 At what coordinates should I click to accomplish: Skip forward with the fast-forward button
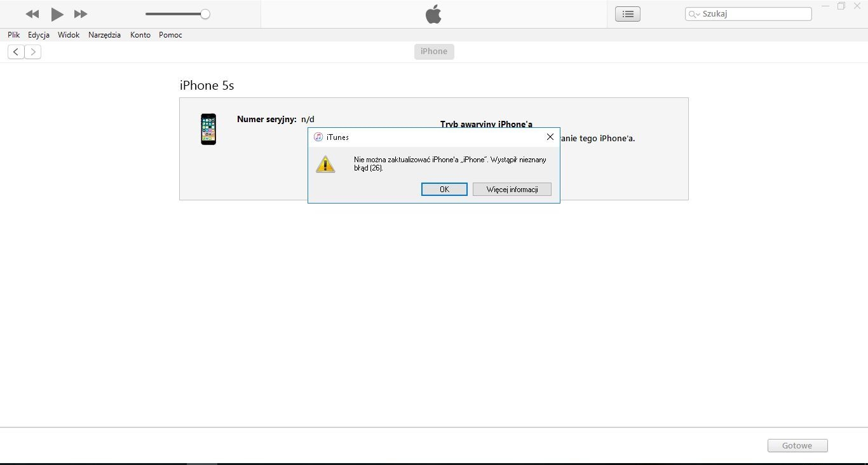(x=81, y=14)
